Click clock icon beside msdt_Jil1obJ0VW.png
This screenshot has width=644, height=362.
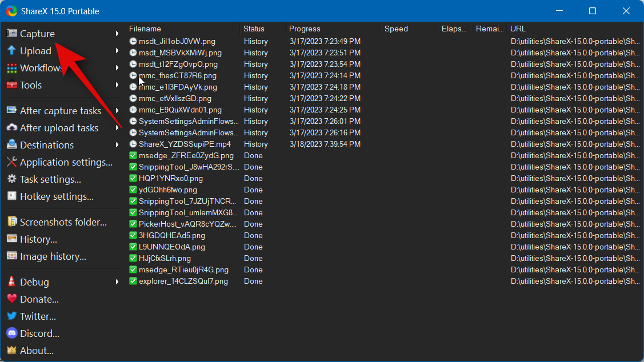tap(133, 41)
